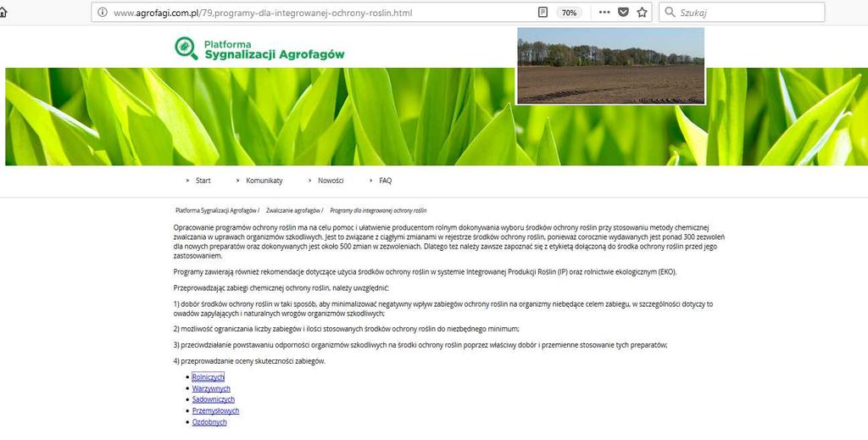Focus the Szukaj search field

[x=742, y=12]
